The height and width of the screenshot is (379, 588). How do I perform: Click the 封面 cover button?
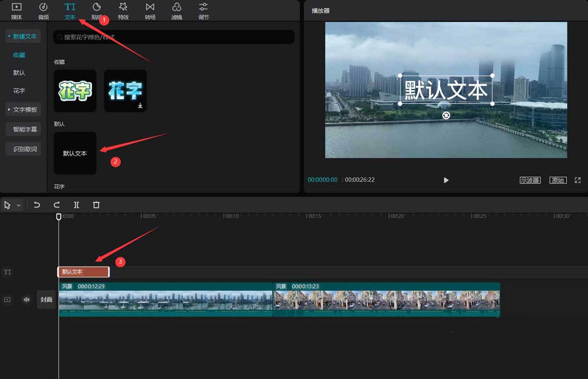tap(46, 299)
